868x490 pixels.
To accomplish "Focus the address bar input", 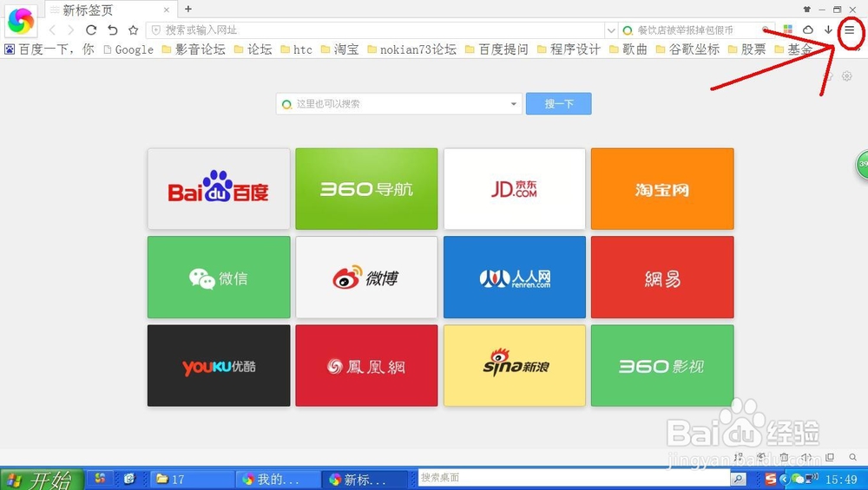I will point(375,29).
